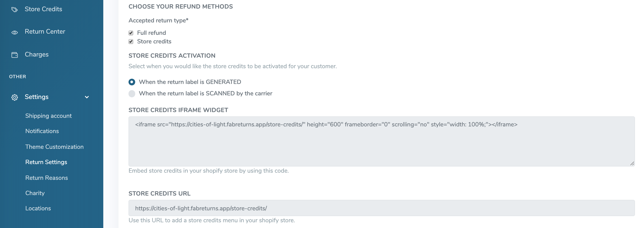Viewport: 644px width, 228px height.
Task: Select the label SCANNED by carrier option
Action: pyautogui.click(x=132, y=93)
